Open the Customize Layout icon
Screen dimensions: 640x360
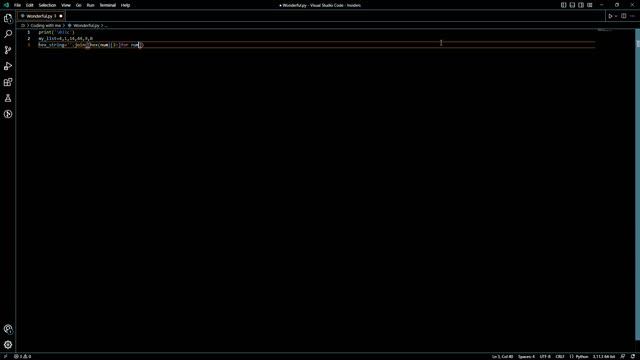coord(590,5)
